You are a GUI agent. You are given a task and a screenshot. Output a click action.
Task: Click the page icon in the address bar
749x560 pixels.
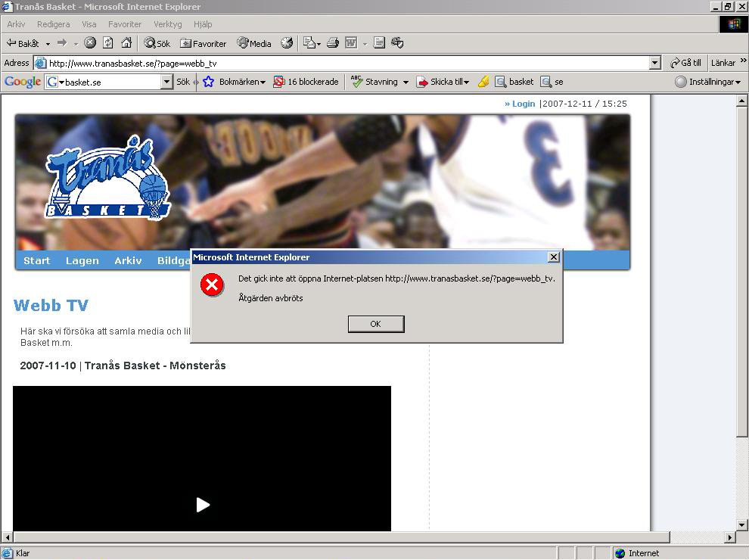coord(41,63)
